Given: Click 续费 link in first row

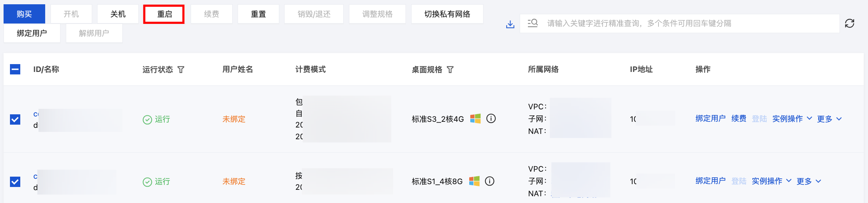Looking at the screenshot, I should (x=739, y=119).
